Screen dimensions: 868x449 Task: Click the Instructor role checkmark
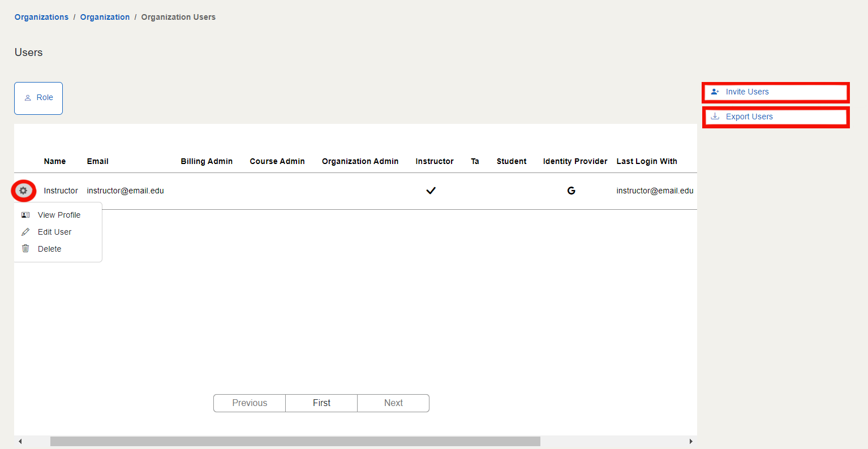431,191
